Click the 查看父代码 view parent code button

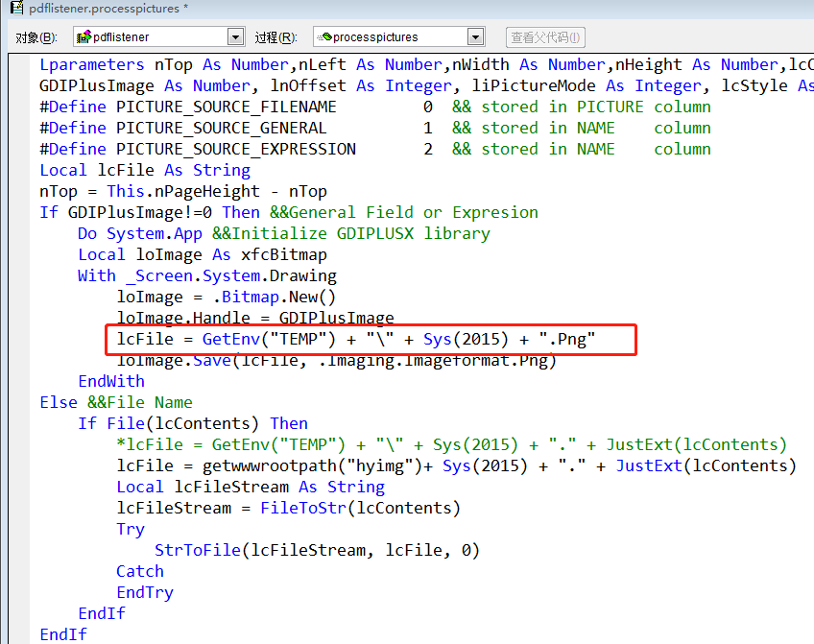(x=545, y=37)
